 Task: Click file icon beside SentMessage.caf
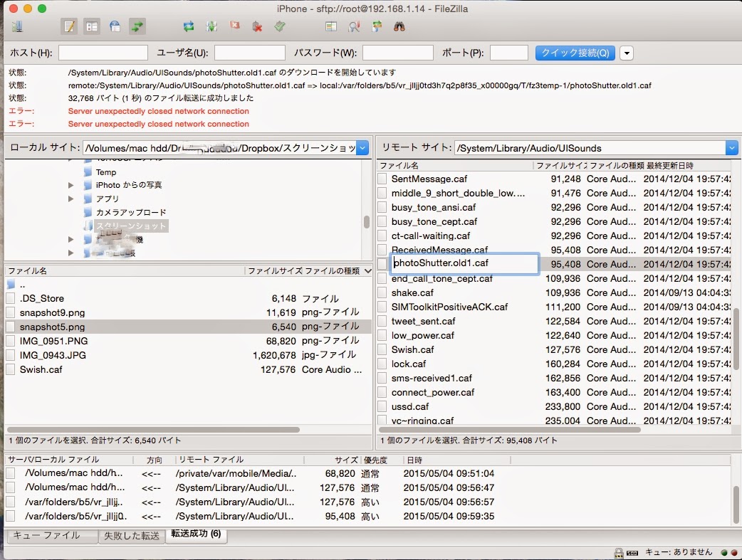(382, 179)
